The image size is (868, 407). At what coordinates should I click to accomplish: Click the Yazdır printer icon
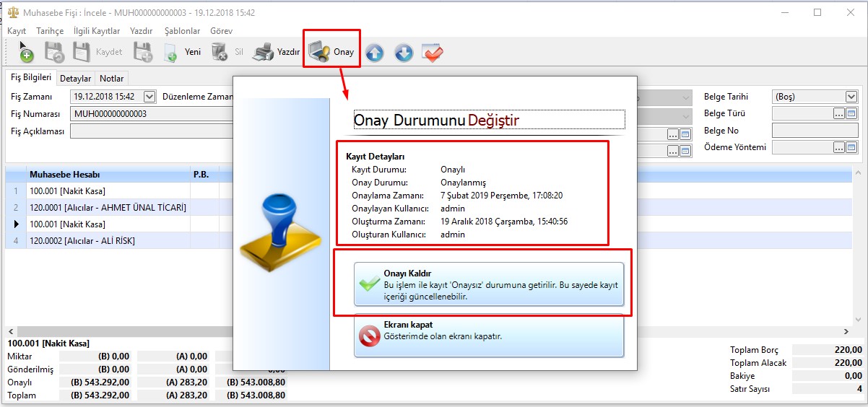click(x=264, y=52)
